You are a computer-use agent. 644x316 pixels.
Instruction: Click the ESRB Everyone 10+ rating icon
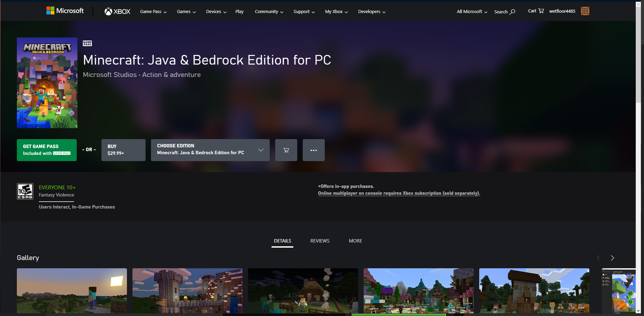click(25, 191)
